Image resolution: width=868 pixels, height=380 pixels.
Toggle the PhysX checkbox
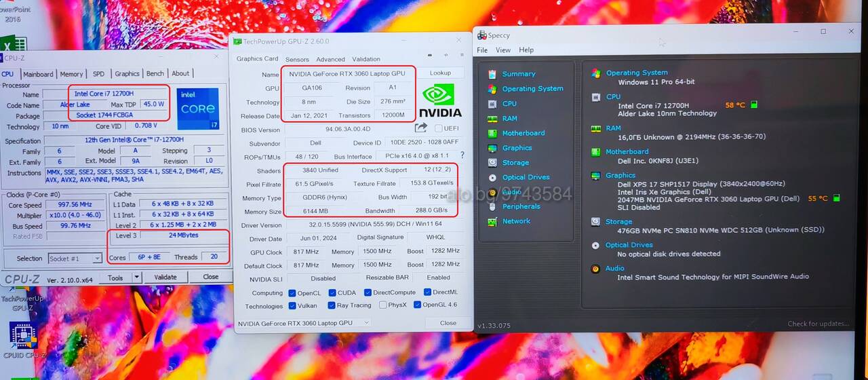click(382, 305)
